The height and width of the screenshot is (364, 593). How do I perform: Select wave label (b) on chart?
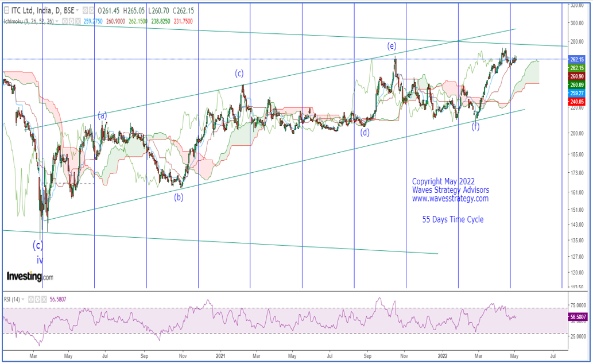[x=179, y=197]
